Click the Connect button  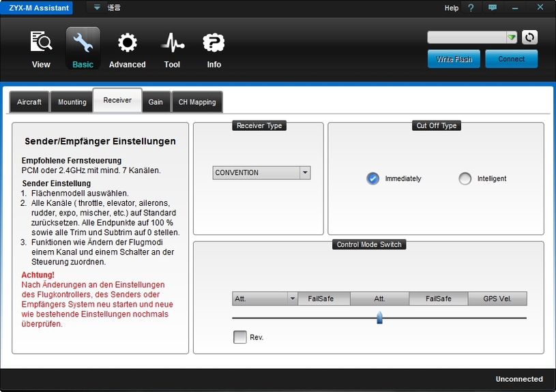[511, 59]
